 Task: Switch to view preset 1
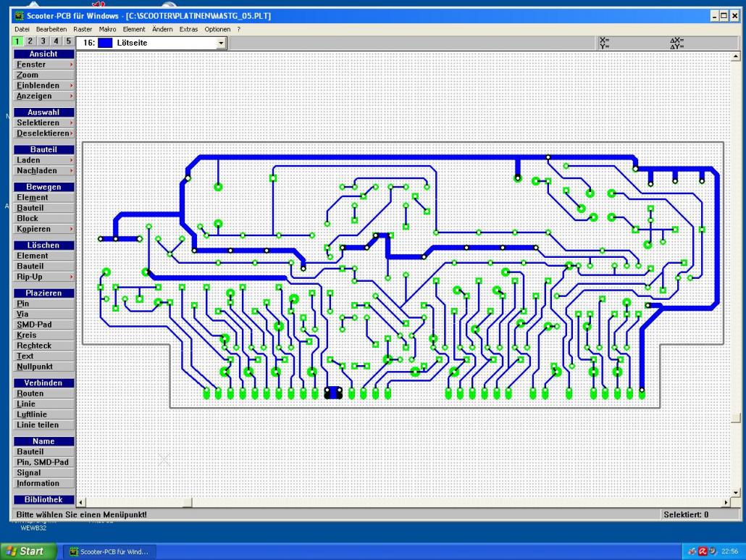(19, 42)
